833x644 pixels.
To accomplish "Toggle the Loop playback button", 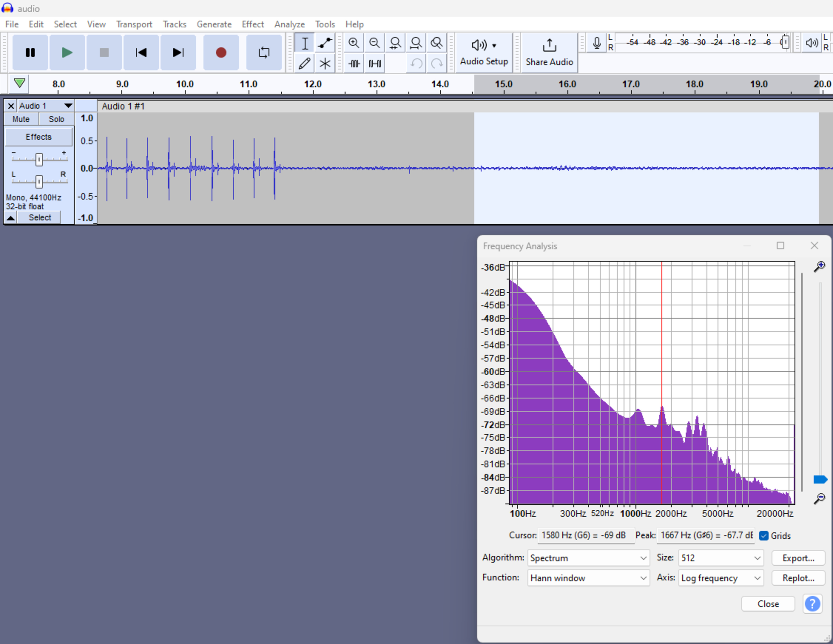I will (264, 52).
